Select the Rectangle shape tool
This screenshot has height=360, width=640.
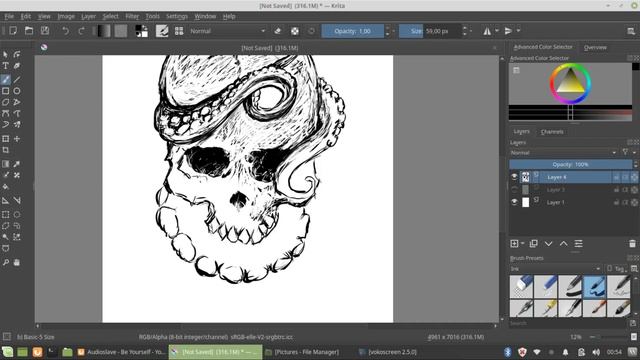6,91
